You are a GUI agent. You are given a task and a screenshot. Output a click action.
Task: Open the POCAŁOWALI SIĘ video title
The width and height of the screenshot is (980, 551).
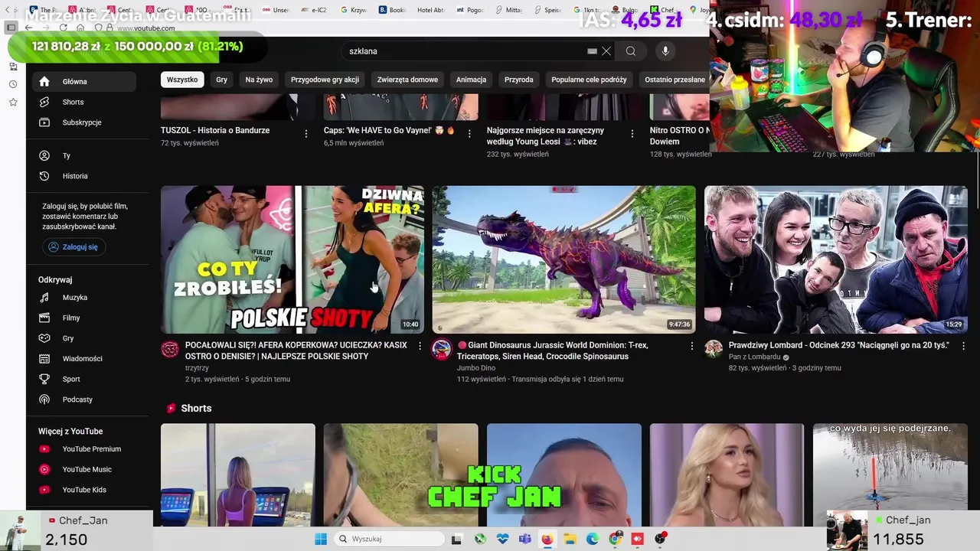click(x=296, y=350)
